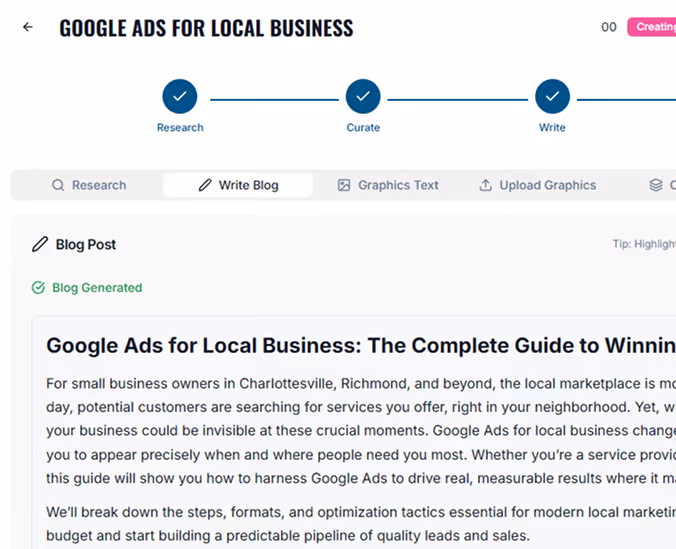Click the Curate step label
The image size is (676, 549).
coord(363,128)
